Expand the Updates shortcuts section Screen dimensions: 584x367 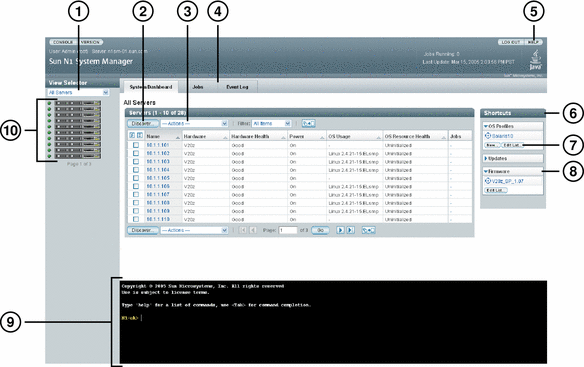[486, 158]
